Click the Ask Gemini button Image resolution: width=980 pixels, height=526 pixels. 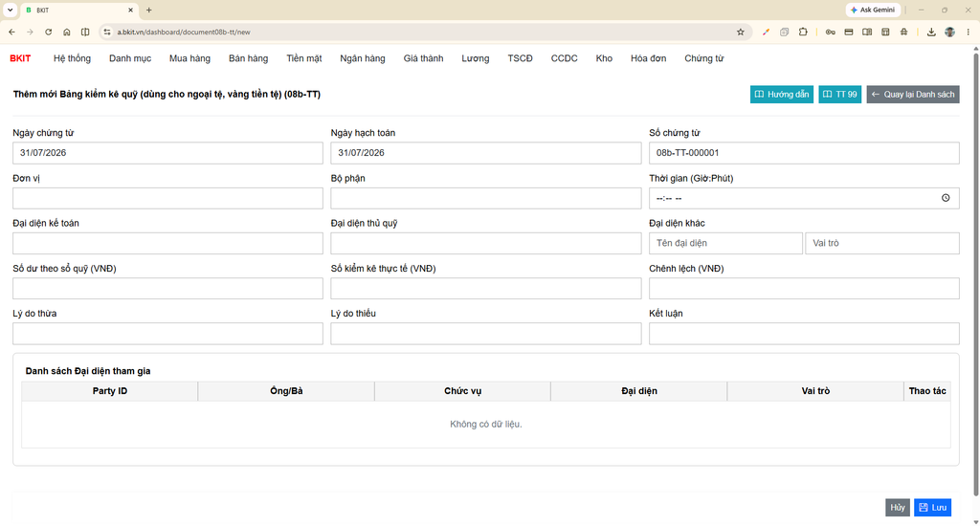pyautogui.click(x=873, y=10)
